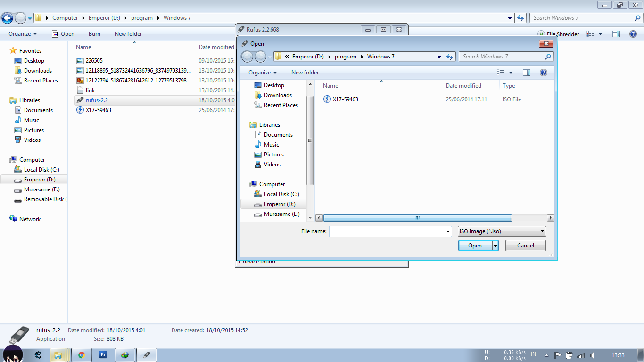
Task: Open the Music library in dialog sidebar
Action: pyautogui.click(x=272, y=144)
